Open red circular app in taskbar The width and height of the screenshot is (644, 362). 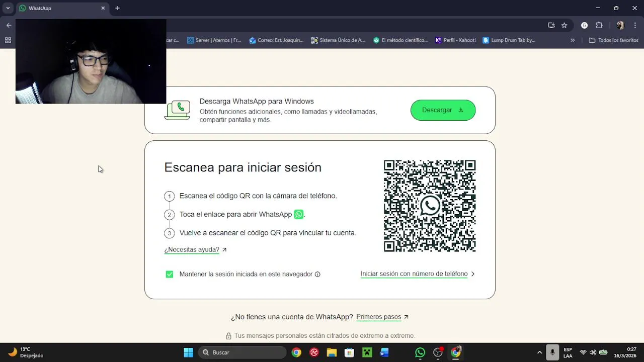click(314, 352)
